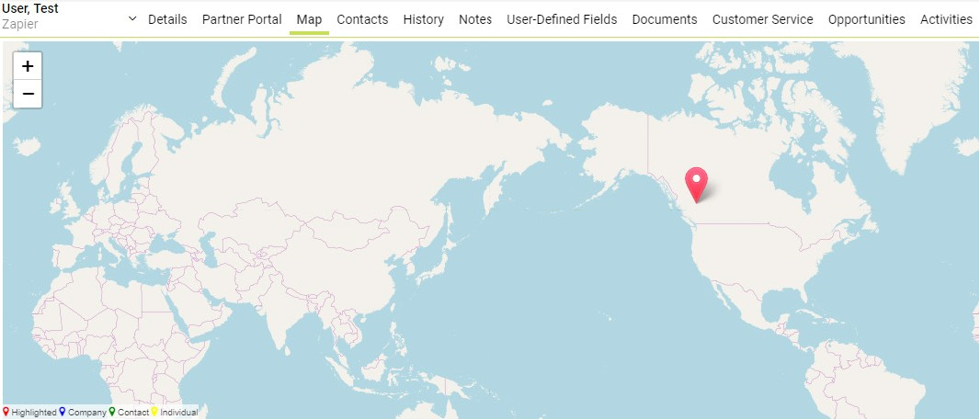Click the red highlighted location pin in Canada
980x420 pixels.
[696, 185]
